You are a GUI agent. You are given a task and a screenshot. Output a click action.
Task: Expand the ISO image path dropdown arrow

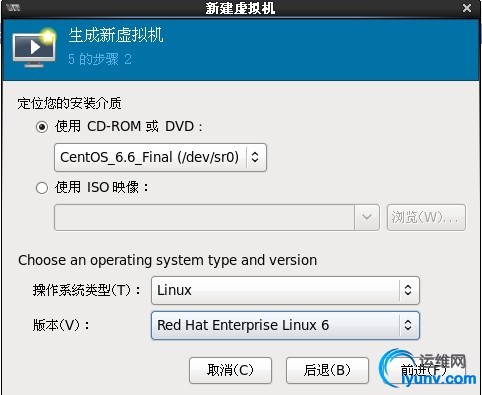pos(367,217)
